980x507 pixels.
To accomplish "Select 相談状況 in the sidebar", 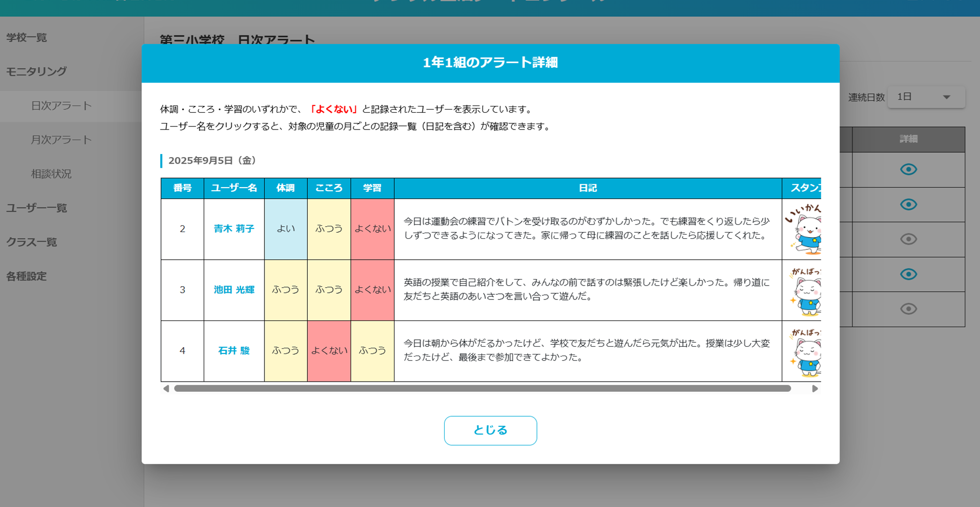I will pyautogui.click(x=51, y=174).
